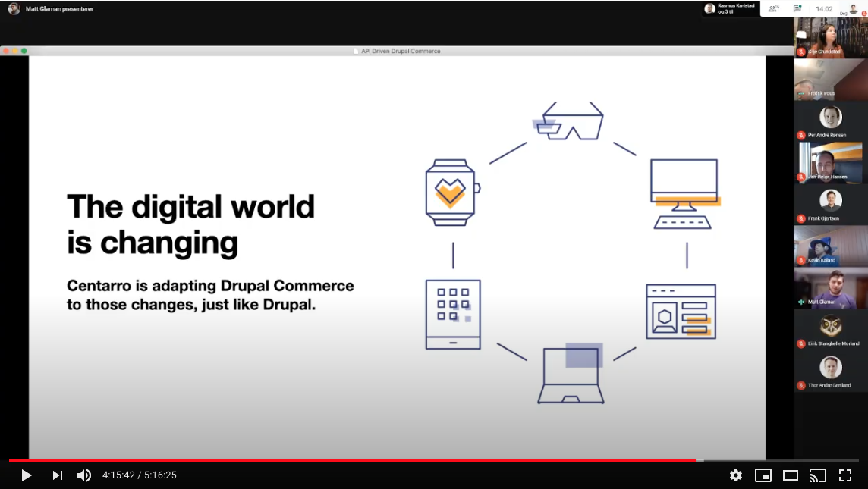
Task: Open the Meet chat panel
Action: point(797,8)
